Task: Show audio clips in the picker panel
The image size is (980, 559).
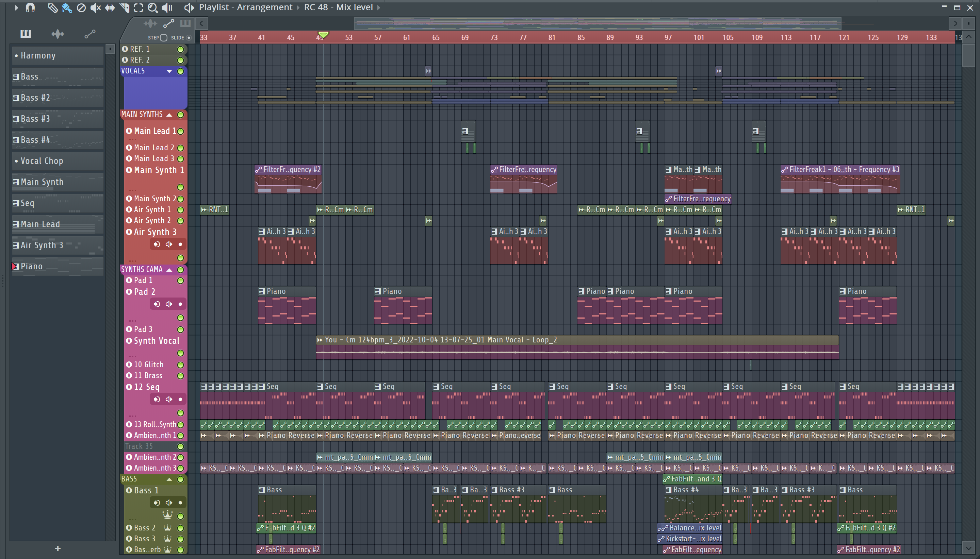Action: [58, 34]
